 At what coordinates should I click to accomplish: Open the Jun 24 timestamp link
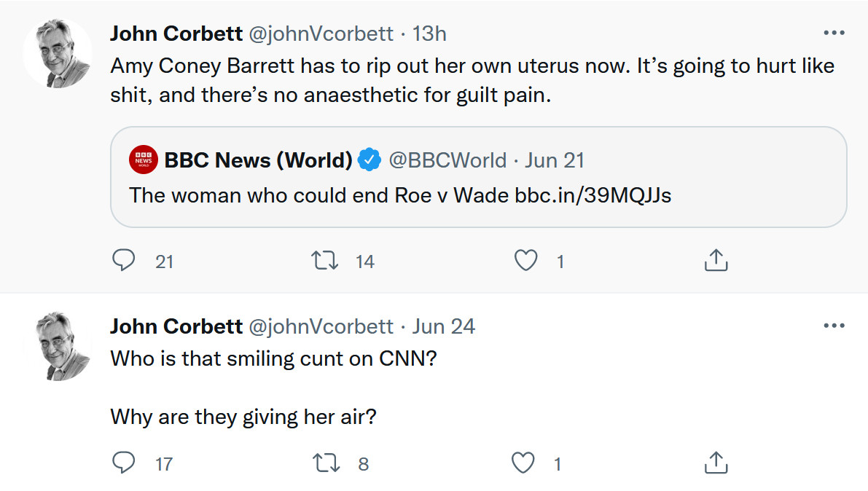click(x=444, y=326)
